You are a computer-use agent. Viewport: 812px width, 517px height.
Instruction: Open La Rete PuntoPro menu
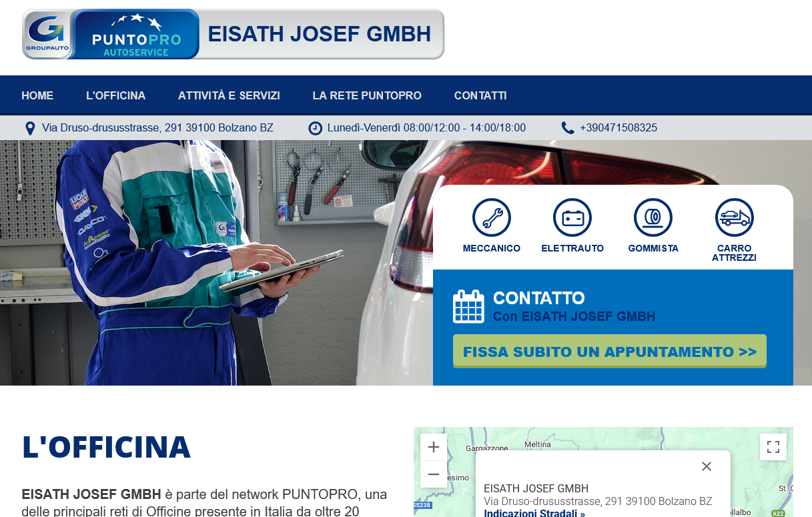coord(367,95)
